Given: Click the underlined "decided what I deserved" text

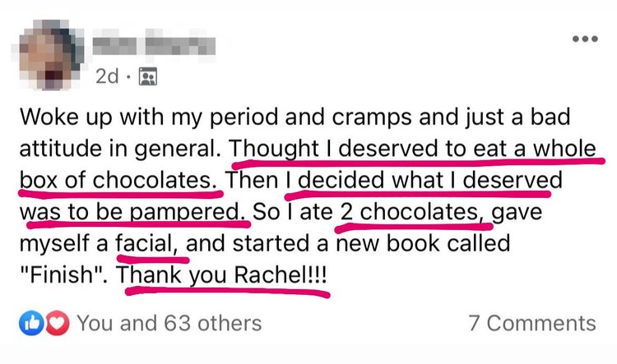Looking at the screenshot, I should [424, 179].
